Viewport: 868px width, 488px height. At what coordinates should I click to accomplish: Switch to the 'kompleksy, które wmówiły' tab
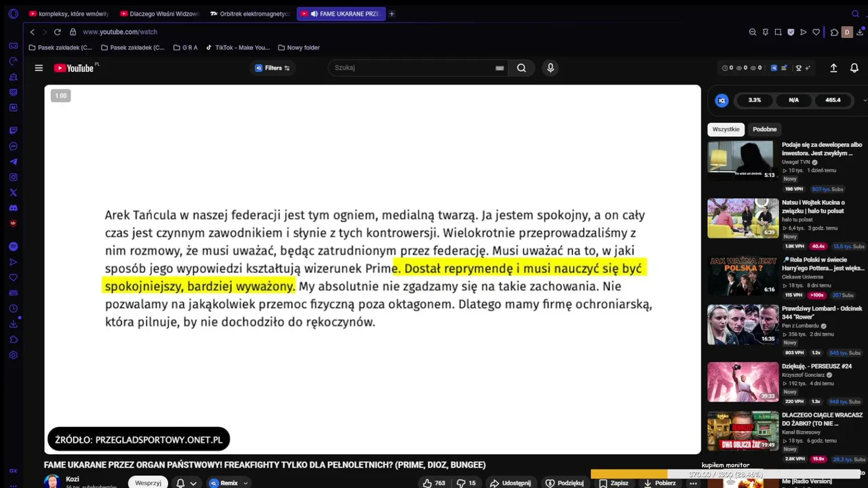68,14
